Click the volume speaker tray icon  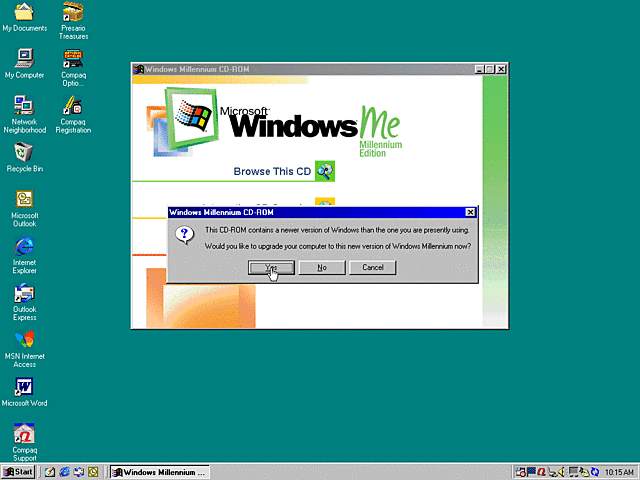(x=561, y=472)
